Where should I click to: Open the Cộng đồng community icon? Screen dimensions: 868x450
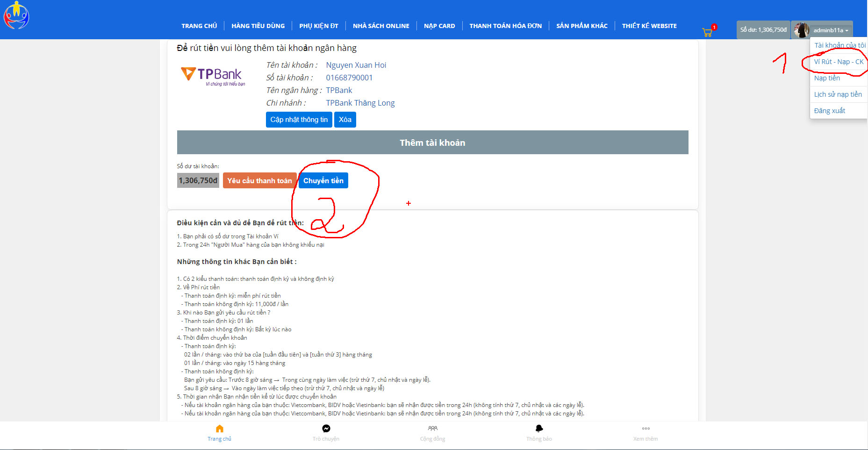[x=432, y=429]
